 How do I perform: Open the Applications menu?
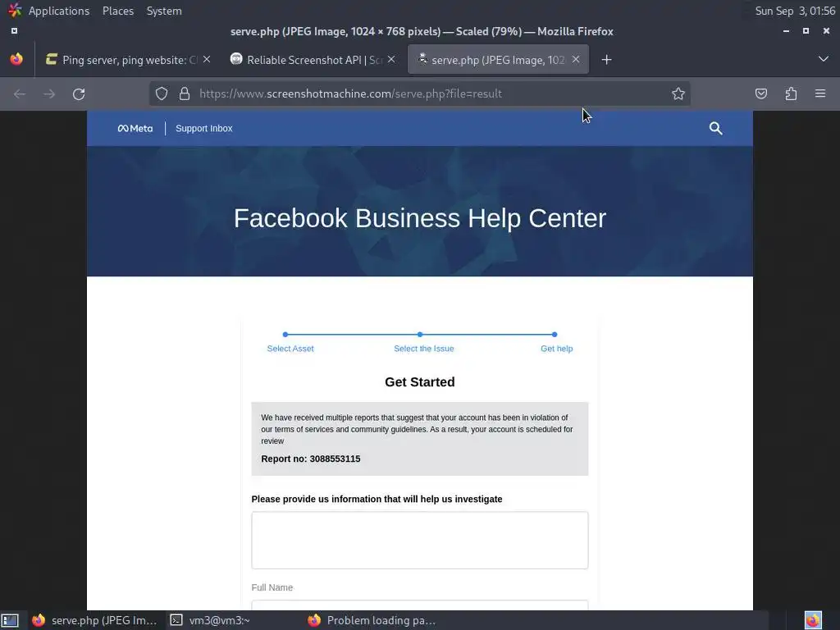click(59, 11)
